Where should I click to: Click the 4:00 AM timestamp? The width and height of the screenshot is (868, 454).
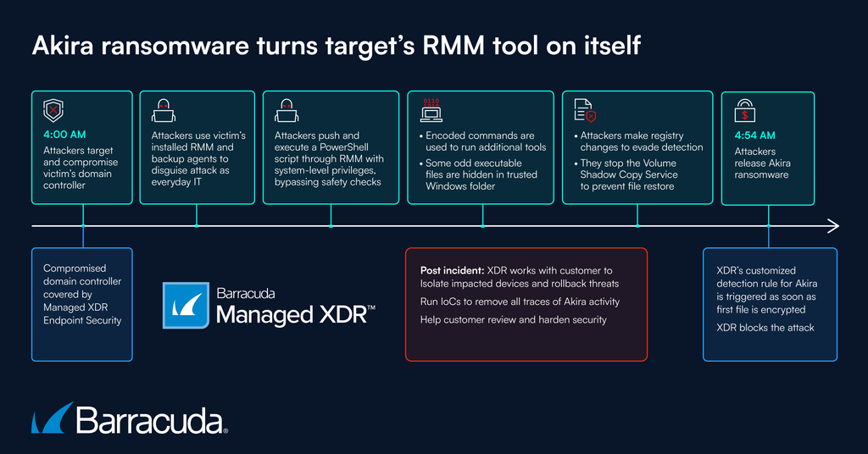[x=64, y=135]
